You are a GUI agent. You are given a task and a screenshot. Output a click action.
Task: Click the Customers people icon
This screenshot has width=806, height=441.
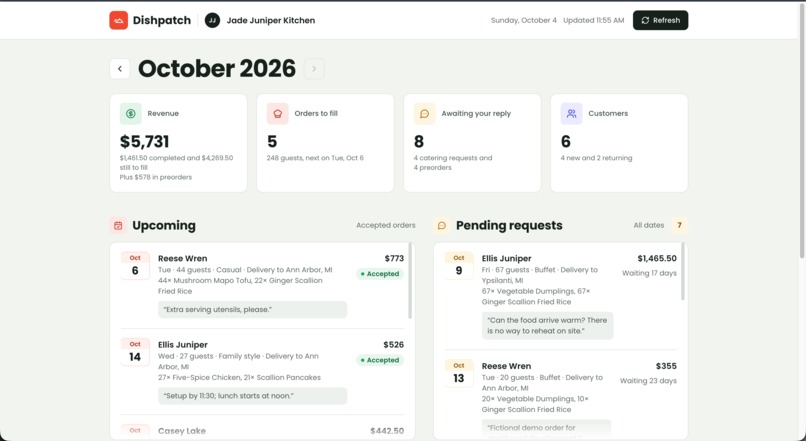coord(571,114)
